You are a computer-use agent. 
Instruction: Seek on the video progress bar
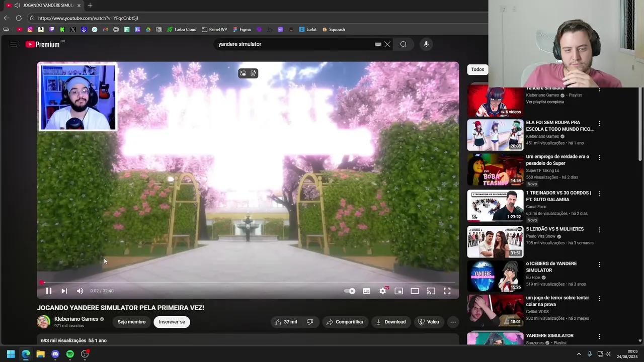[x=248, y=283]
